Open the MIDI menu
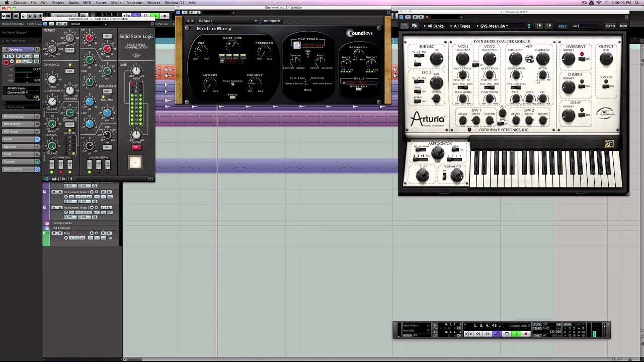 pyautogui.click(x=87, y=3)
